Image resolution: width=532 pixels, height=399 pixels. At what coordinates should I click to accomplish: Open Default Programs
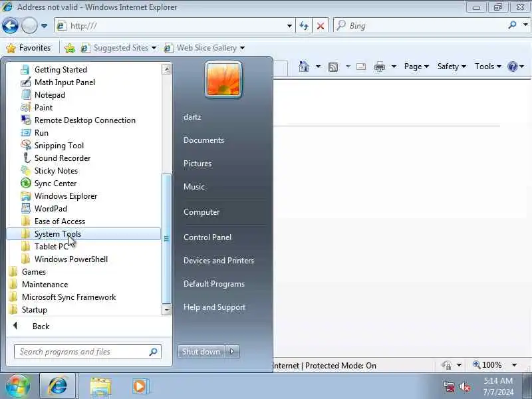pyautogui.click(x=213, y=284)
